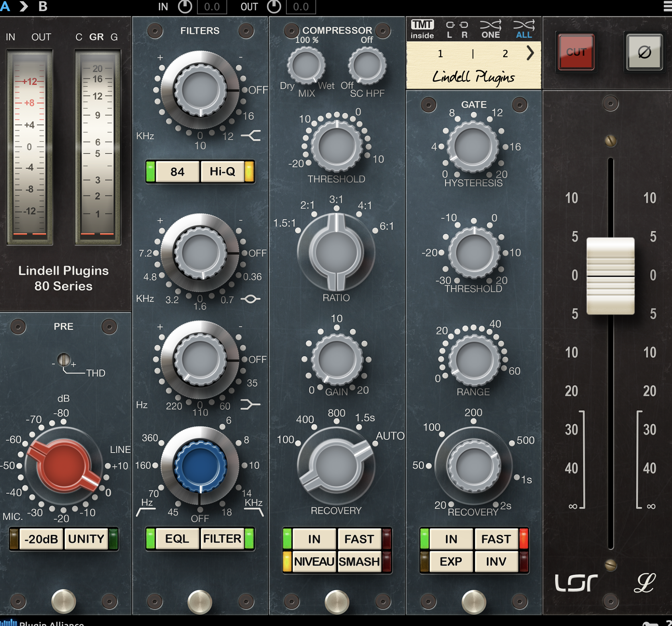Click the IN trim knob icon
Image resolution: width=672 pixels, height=626 pixels.
[185, 6]
